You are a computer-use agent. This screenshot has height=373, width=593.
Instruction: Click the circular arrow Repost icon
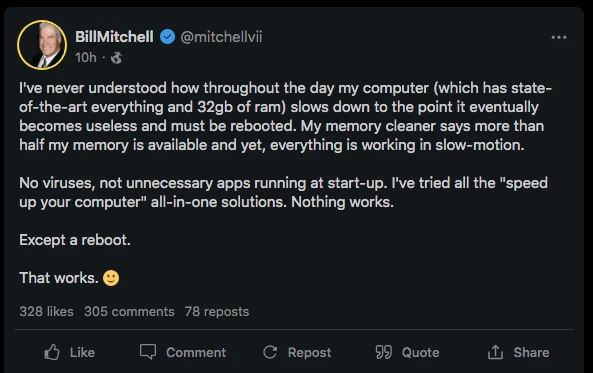click(270, 352)
